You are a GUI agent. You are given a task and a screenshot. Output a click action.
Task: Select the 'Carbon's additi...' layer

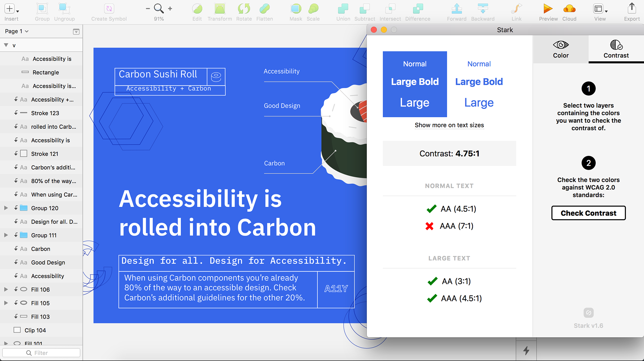[41, 167]
